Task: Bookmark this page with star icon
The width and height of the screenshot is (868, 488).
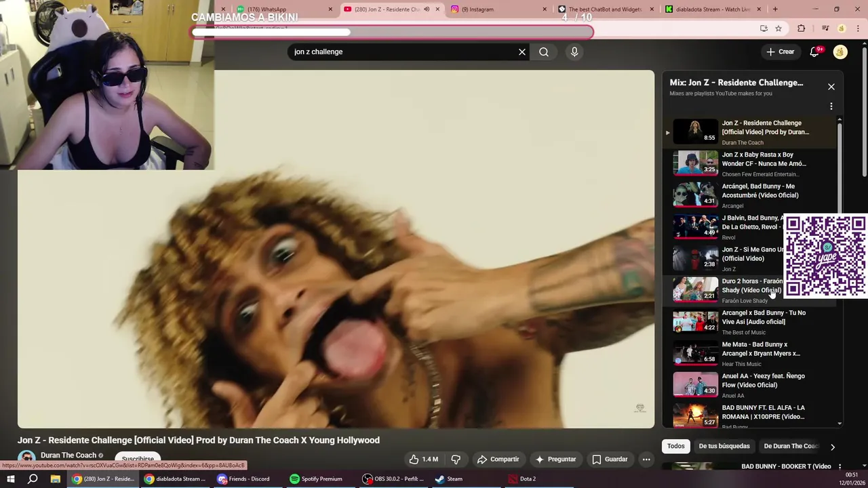Action: coord(778,28)
